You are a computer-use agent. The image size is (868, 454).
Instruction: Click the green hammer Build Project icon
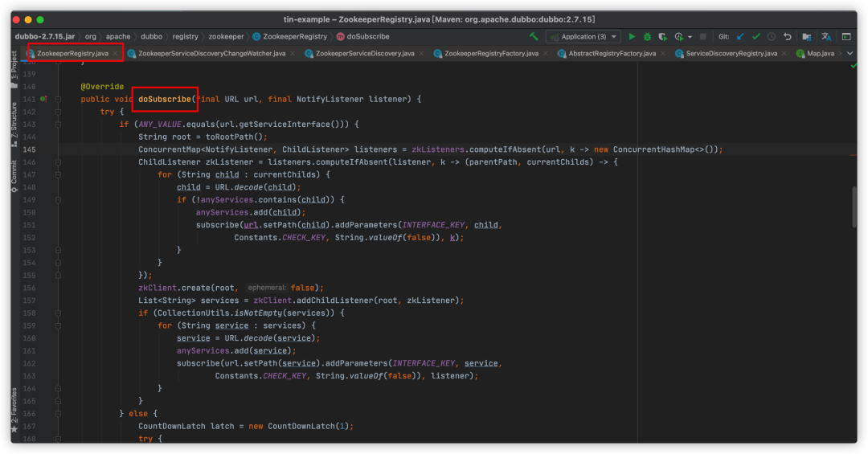pyautogui.click(x=534, y=36)
